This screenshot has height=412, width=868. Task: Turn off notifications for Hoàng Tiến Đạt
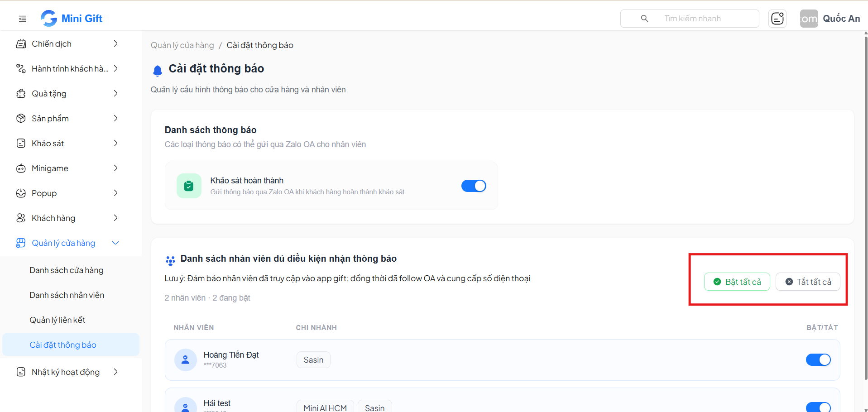click(x=818, y=360)
